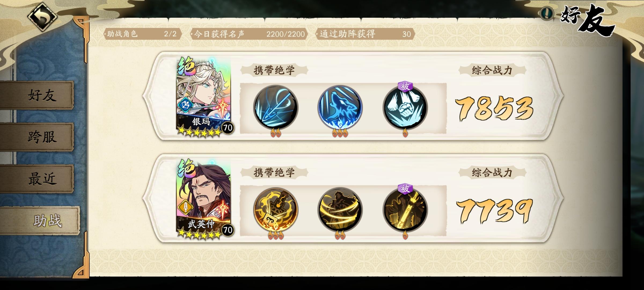This screenshot has height=290, width=644.
Task: Select 银玛's blue wolf skill icon
Action: [340, 107]
